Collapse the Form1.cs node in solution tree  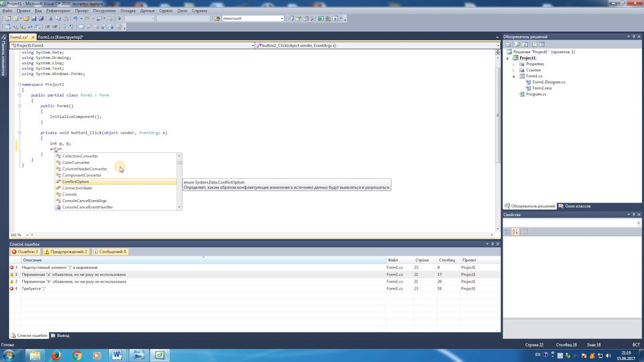tap(514, 76)
